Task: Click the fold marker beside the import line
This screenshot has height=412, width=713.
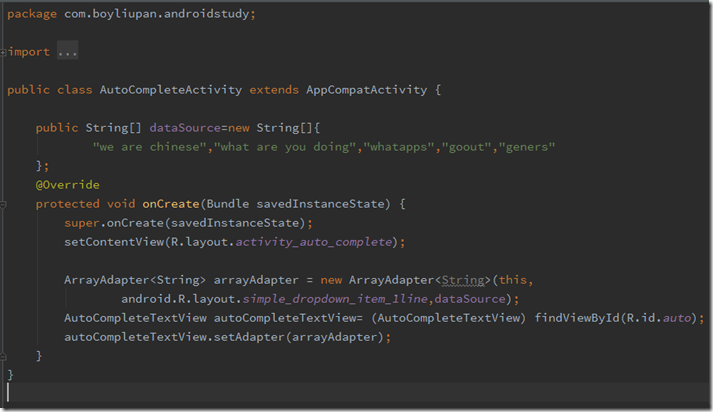Action: [5, 51]
